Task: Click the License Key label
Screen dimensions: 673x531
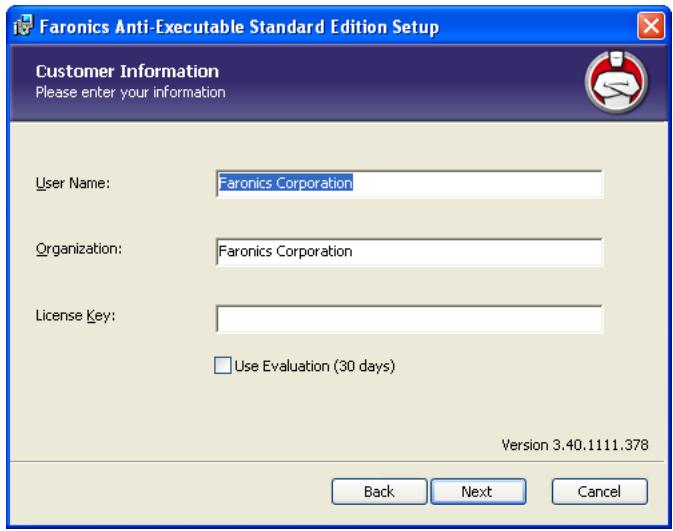Action: [76, 316]
